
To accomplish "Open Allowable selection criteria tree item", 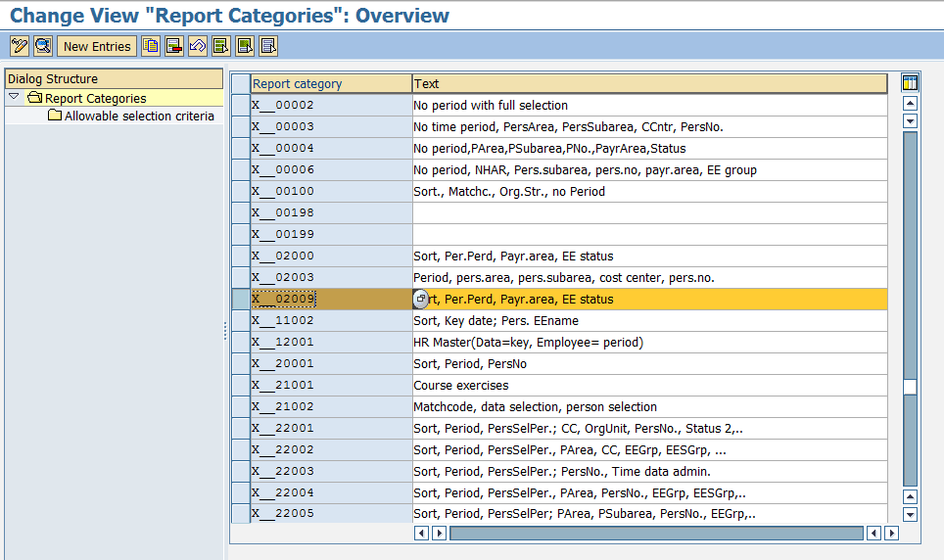I will coord(139,116).
